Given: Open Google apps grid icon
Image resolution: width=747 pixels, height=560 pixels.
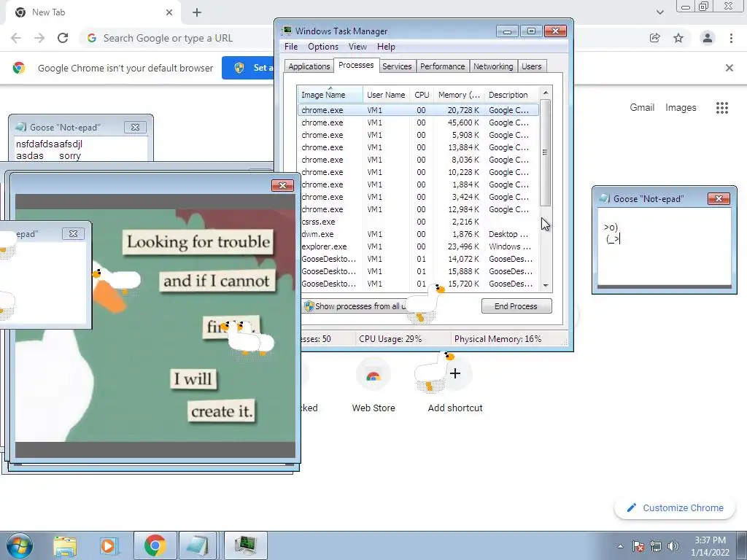Looking at the screenshot, I should pos(722,108).
